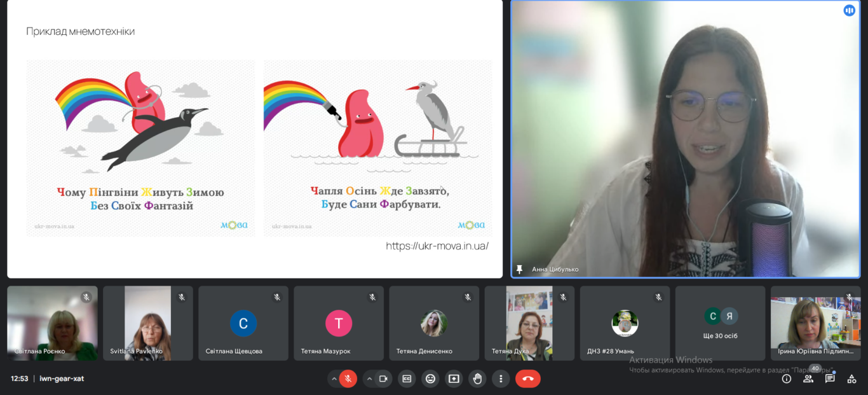Toggle closed captions (CC) on

point(407,378)
